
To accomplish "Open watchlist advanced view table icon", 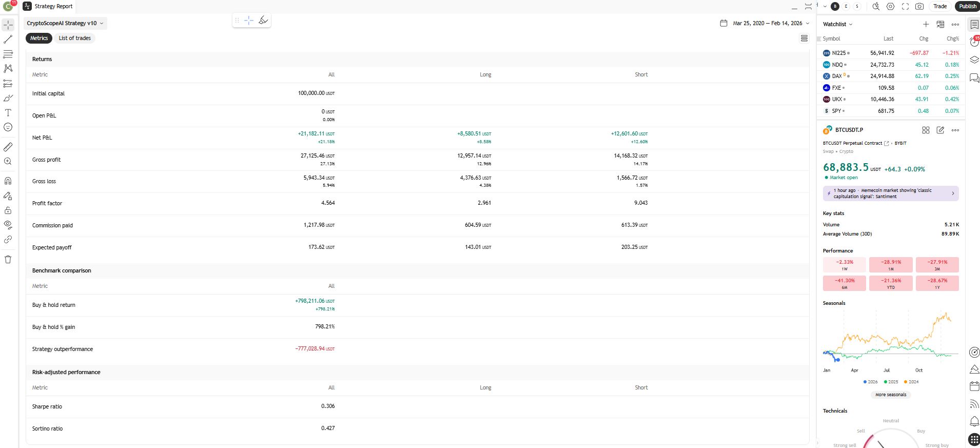I will (940, 24).
